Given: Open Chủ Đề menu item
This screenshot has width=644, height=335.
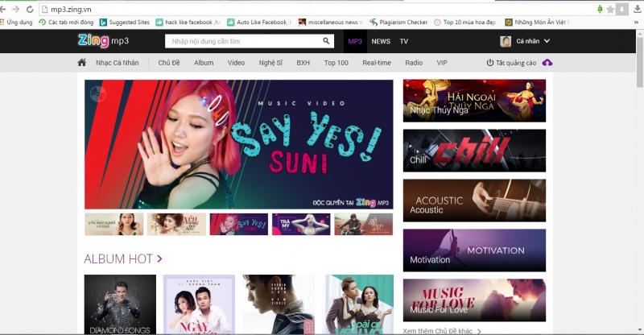Looking at the screenshot, I should tap(169, 63).
